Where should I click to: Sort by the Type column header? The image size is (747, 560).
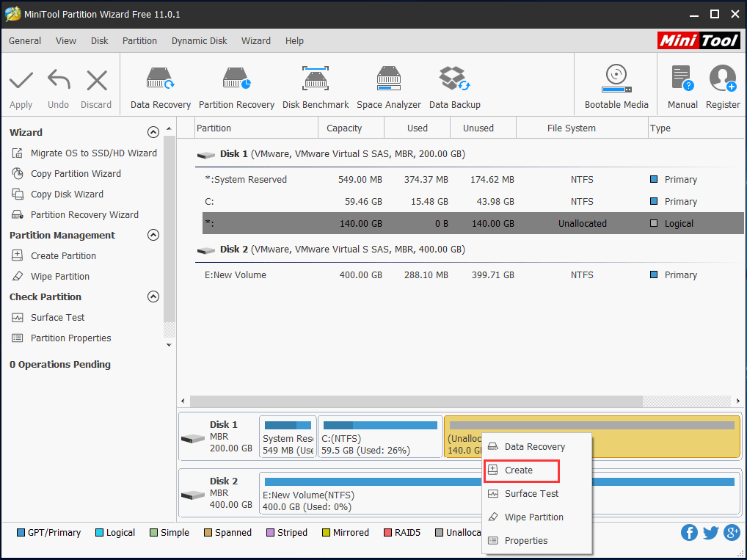click(696, 128)
